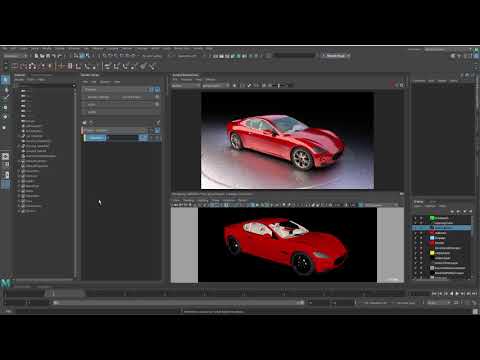Screen dimensions: 480x360
Task: Open Channels menu in Channel Box
Action: pos(419,81)
